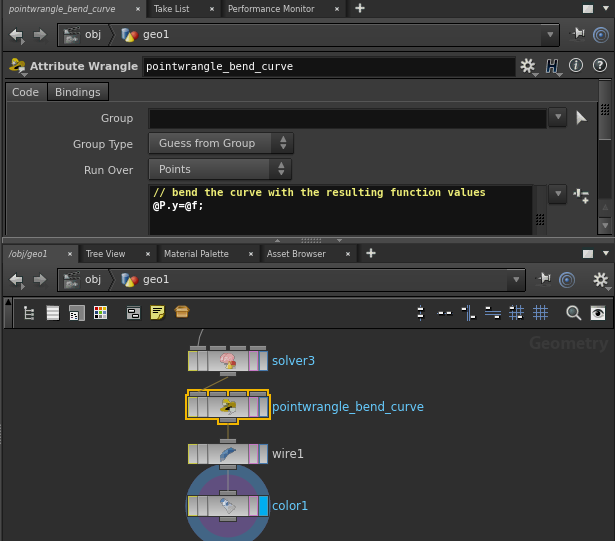Click the sticky note icon in network toolbar
This screenshot has width=615, height=541.
(x=157, y=313)
